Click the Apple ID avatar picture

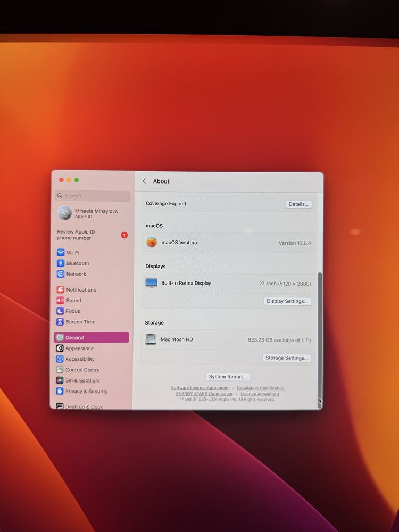coord(64,213)
